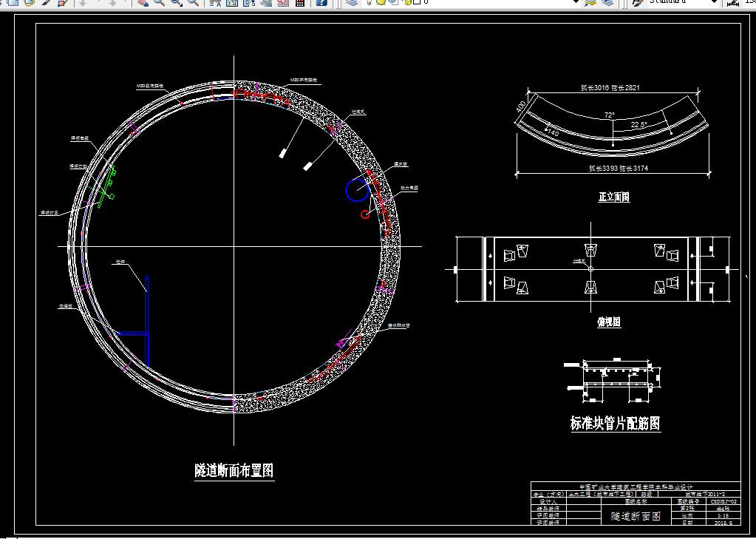Click the Zoom Previous magnifier
The height and width of the screenshot is (539, 756).
[193, 2]
